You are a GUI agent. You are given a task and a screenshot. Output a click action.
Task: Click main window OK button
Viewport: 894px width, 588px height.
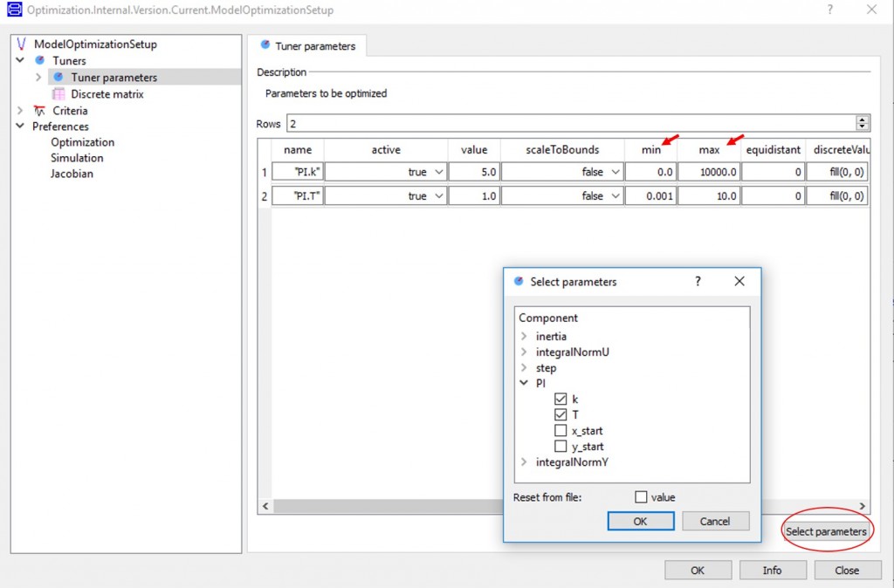point(698,570)
